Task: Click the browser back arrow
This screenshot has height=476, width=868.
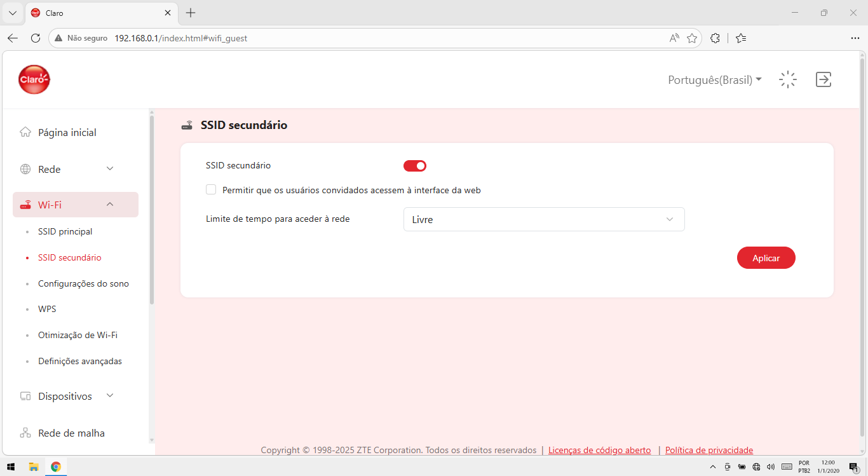Action: (x=13, y=38)
